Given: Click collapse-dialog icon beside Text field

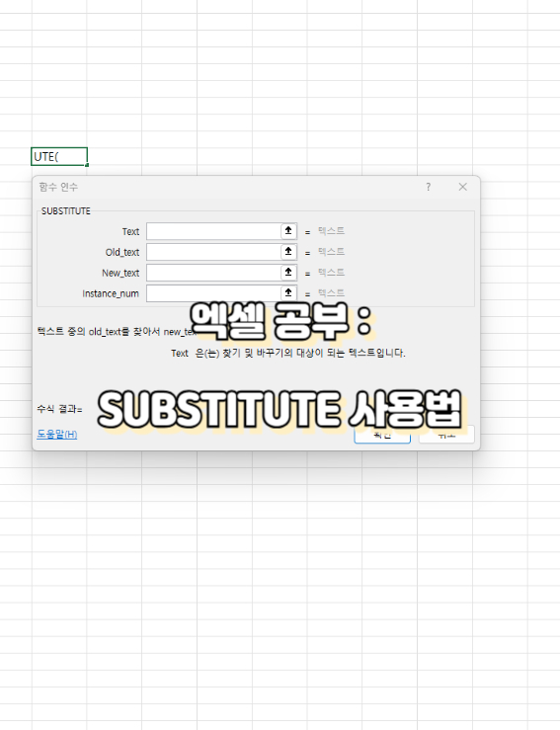Looking at the screenshot, I should point(288,231).
